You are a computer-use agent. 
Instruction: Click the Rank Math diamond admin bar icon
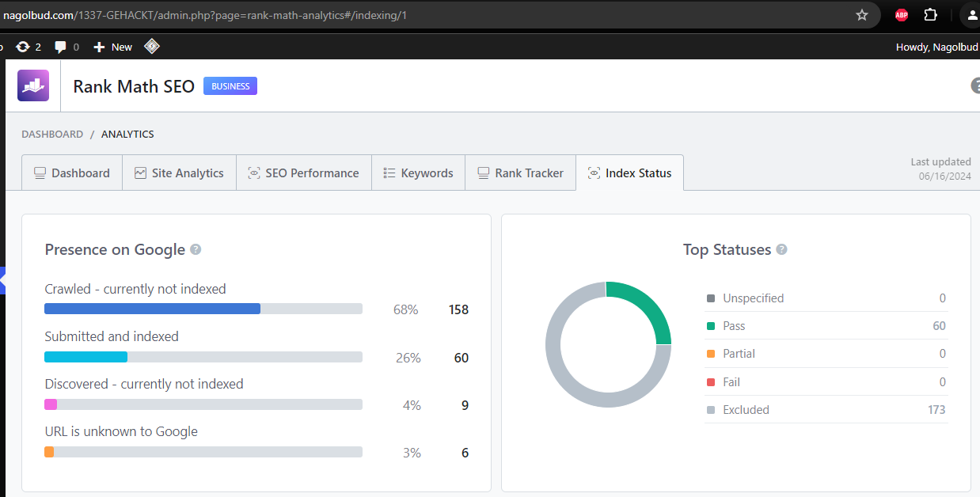pyautogui.click(x=152, y=47)
